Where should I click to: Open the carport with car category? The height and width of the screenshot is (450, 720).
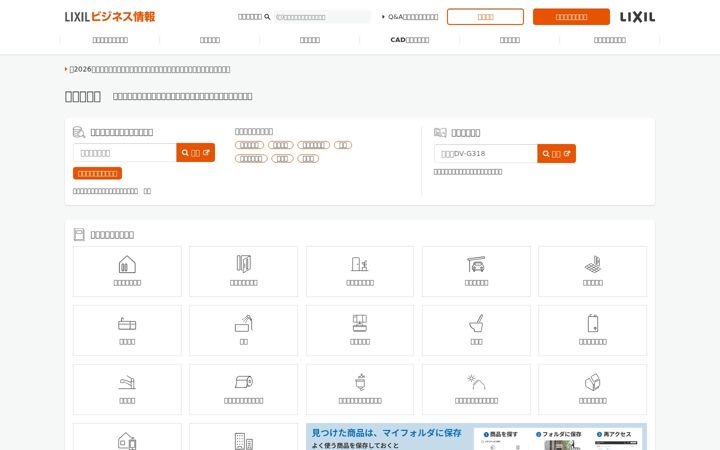point(476,271)
